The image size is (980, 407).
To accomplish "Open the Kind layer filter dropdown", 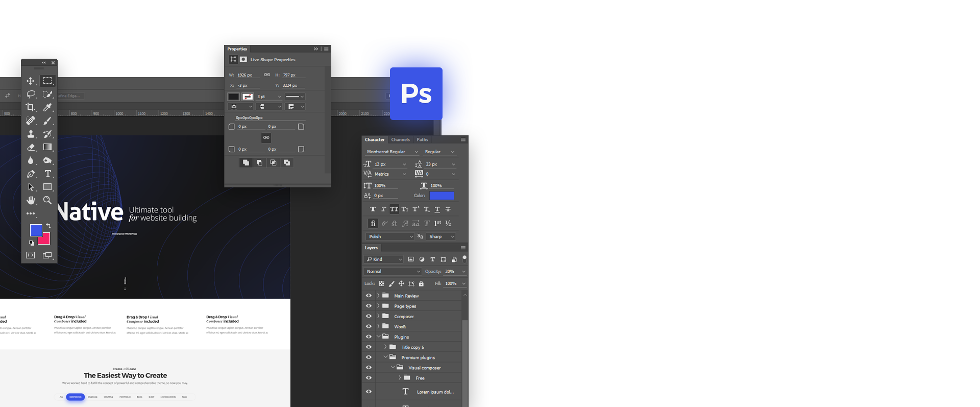I will click(384, 259).
